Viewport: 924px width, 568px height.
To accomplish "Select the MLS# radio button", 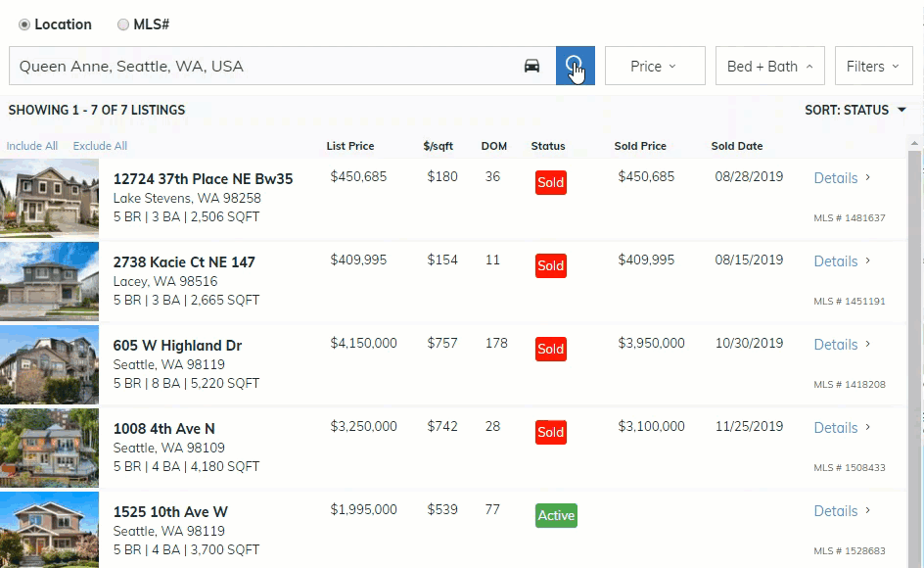I will tap(123, 24).
